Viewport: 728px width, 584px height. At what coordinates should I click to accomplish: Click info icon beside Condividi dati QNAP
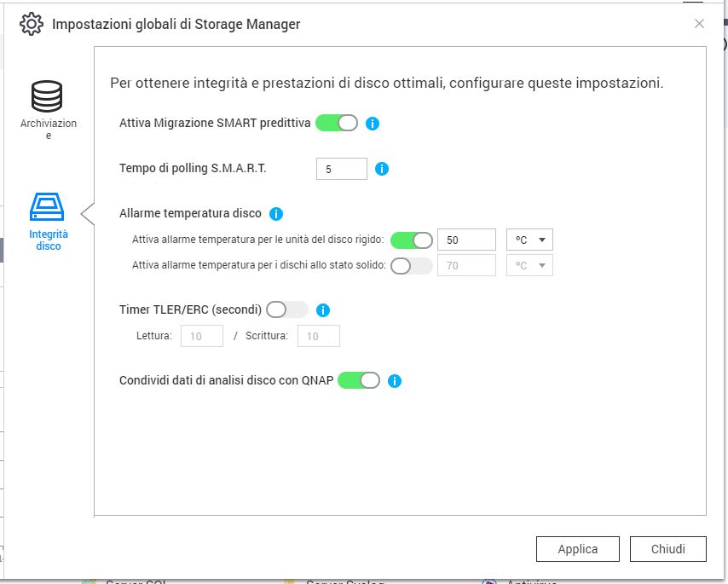pyautogui.click(x=394, y=381)
